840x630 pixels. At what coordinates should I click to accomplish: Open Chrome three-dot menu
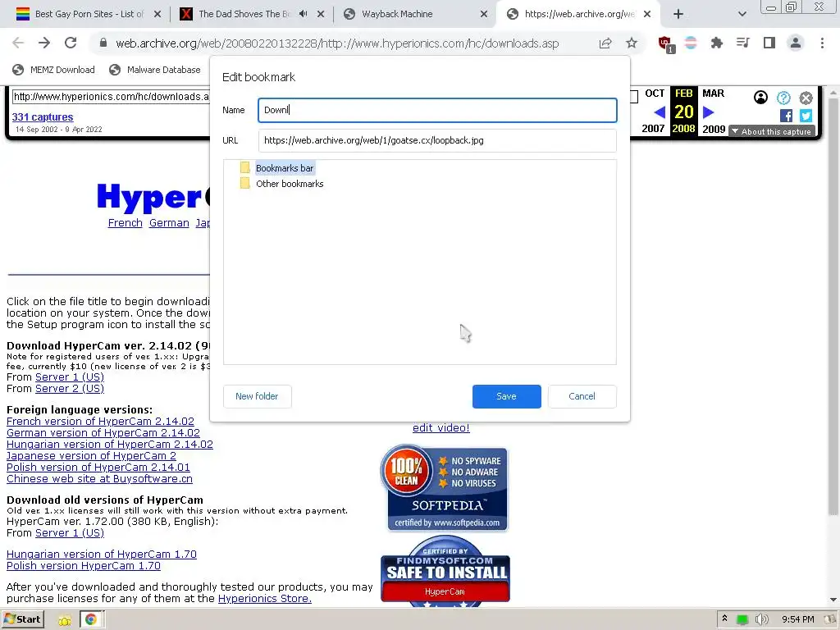822,43
